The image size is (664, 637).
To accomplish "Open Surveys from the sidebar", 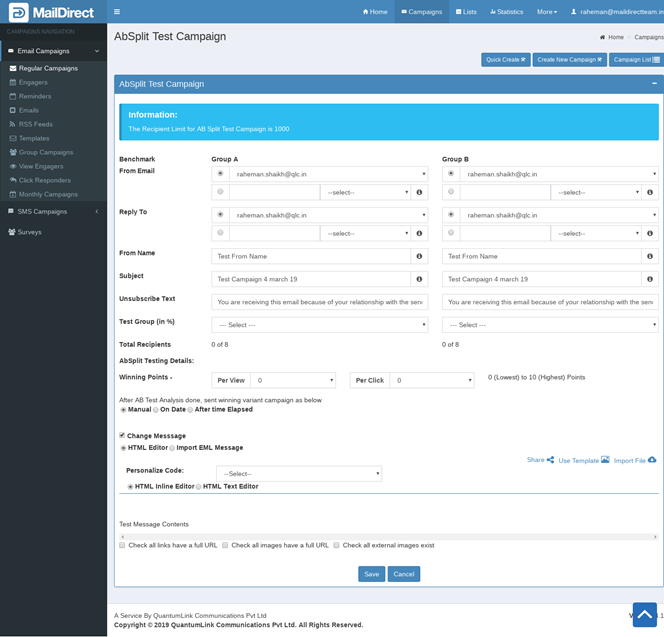I will point(28,232).
